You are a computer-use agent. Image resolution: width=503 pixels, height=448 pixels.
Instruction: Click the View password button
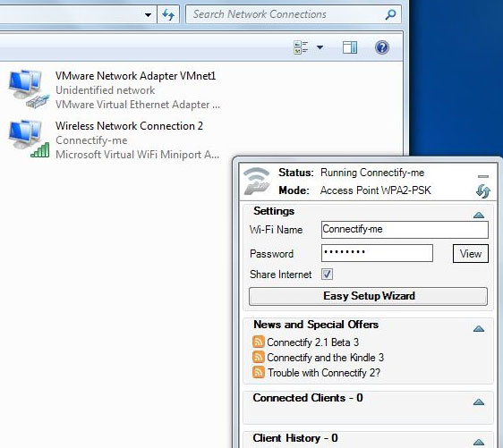pos(470,253)
